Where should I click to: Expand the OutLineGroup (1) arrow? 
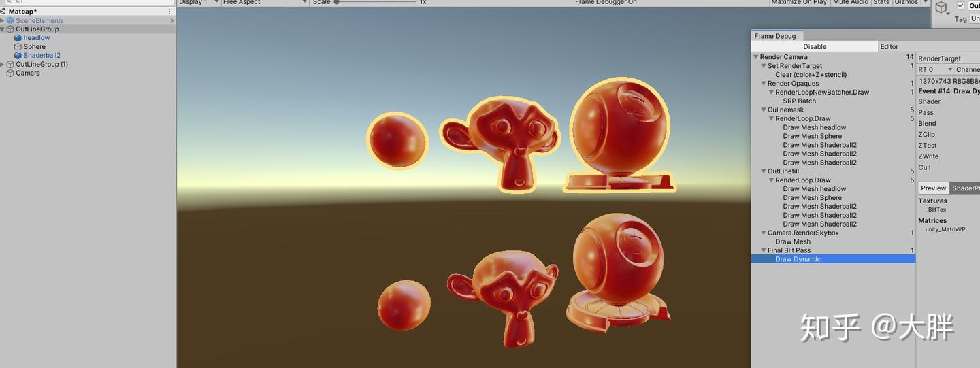3,65
